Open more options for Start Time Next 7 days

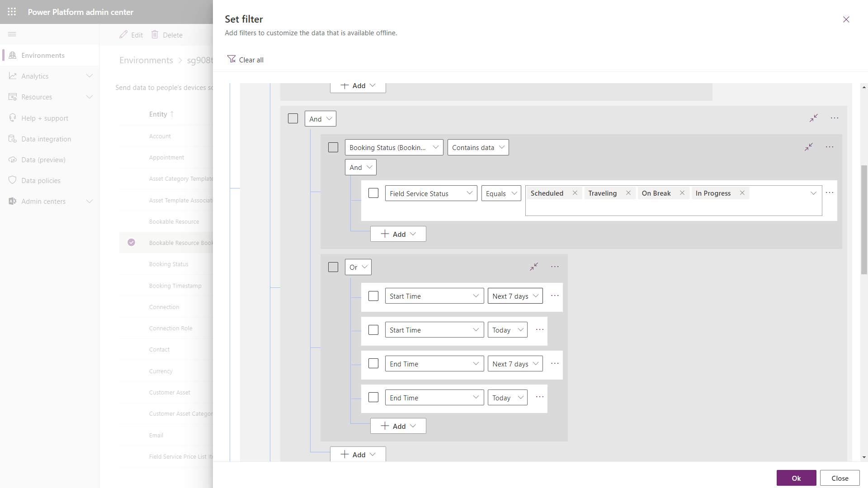coord(555,296)
